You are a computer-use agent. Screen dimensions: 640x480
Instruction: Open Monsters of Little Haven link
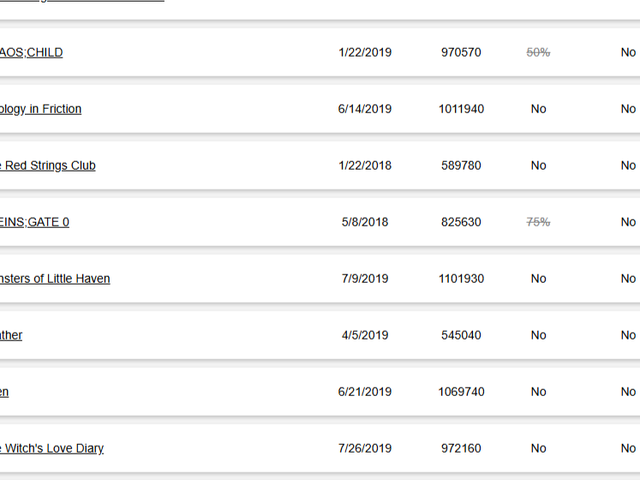[x=55, y=278]
